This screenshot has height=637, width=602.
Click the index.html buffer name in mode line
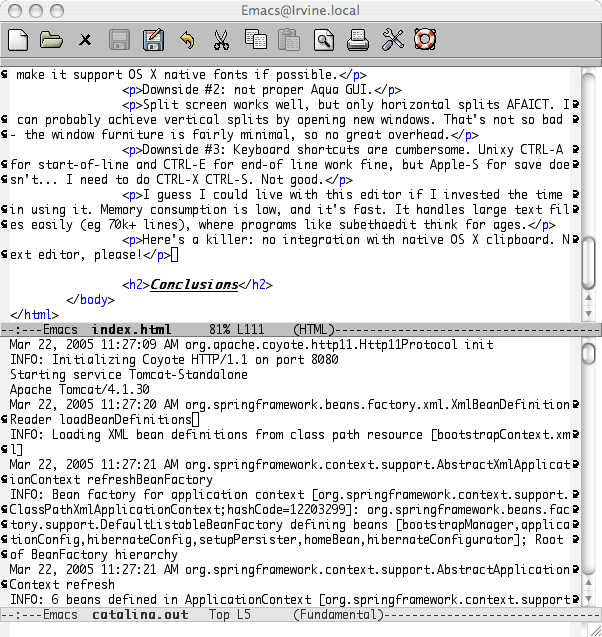131,329
